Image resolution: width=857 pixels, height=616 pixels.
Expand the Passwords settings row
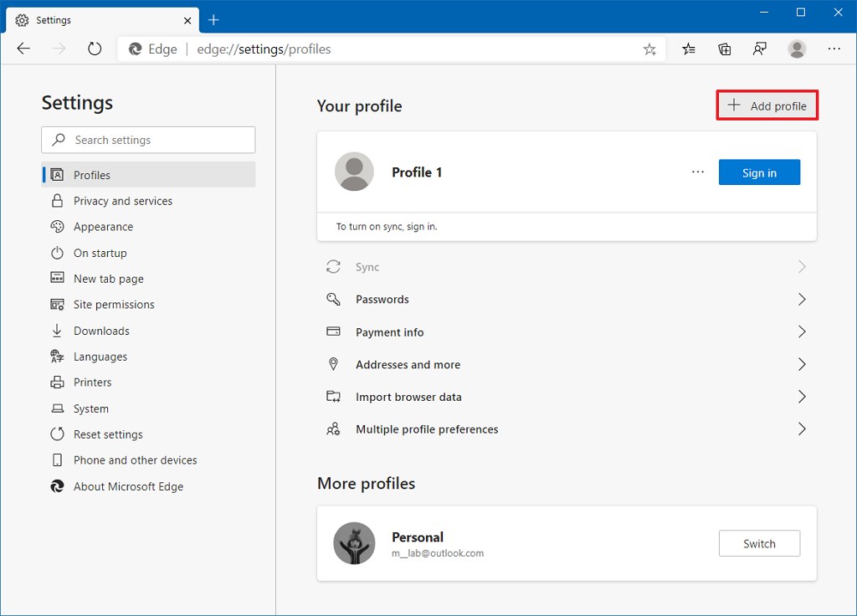[566, 300]
